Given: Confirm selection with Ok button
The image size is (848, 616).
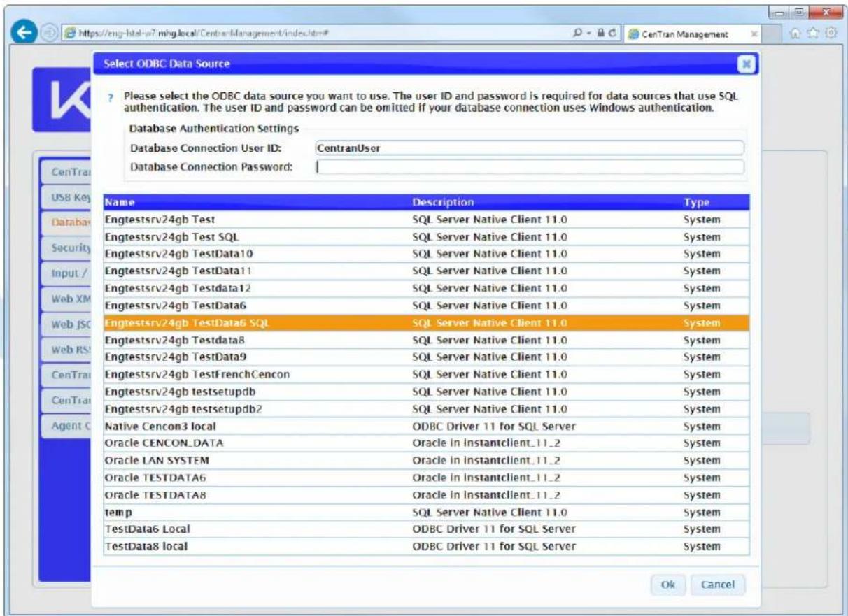Looking at the screenshot, I should click(667, 585).
